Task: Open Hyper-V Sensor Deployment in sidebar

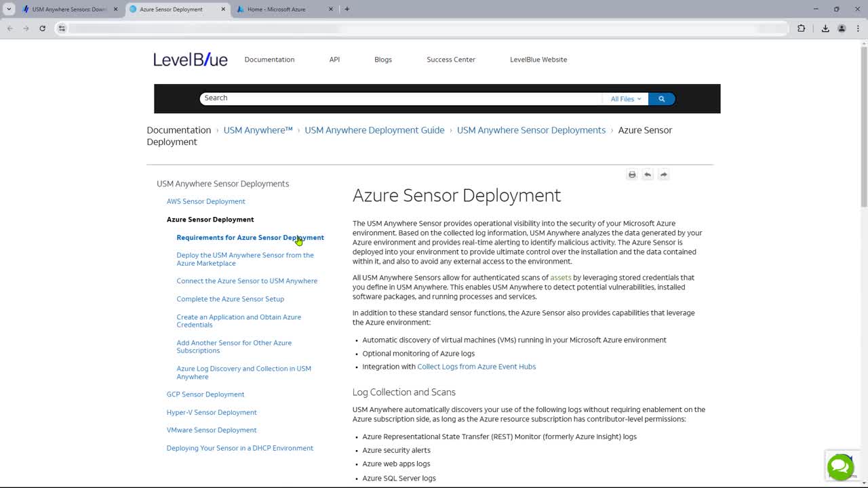Action: [x=212, y=412]
